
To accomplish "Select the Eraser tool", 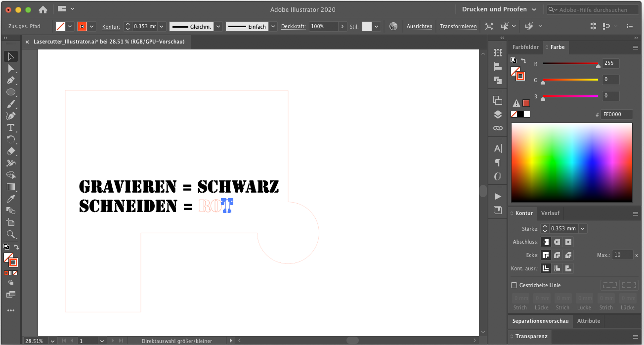I will click(x=11, y=151).
